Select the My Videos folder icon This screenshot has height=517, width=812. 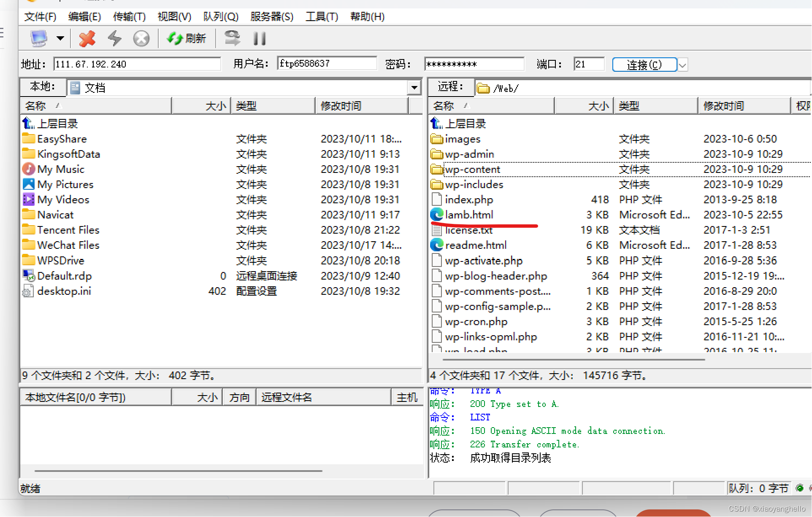pos(28,199)
